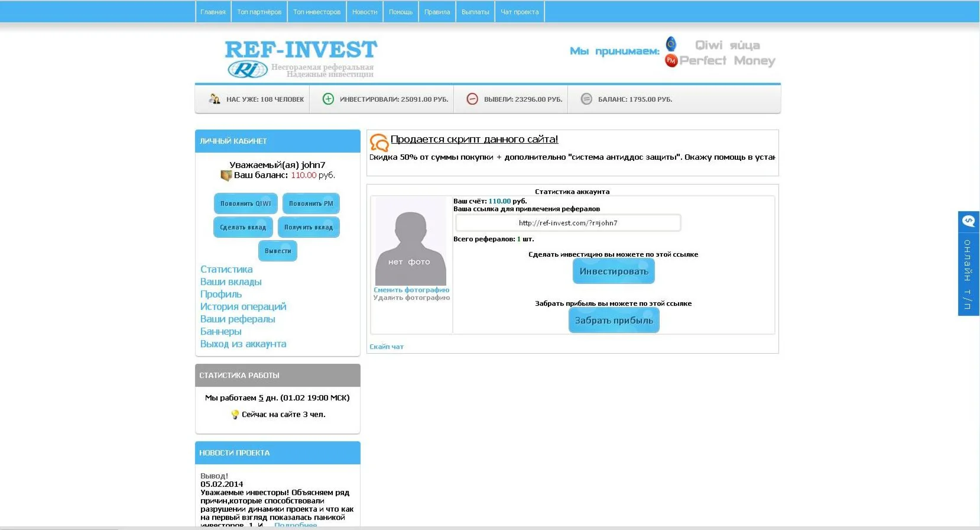Click the balance value 110.00 in sidebar

(304, 175)
